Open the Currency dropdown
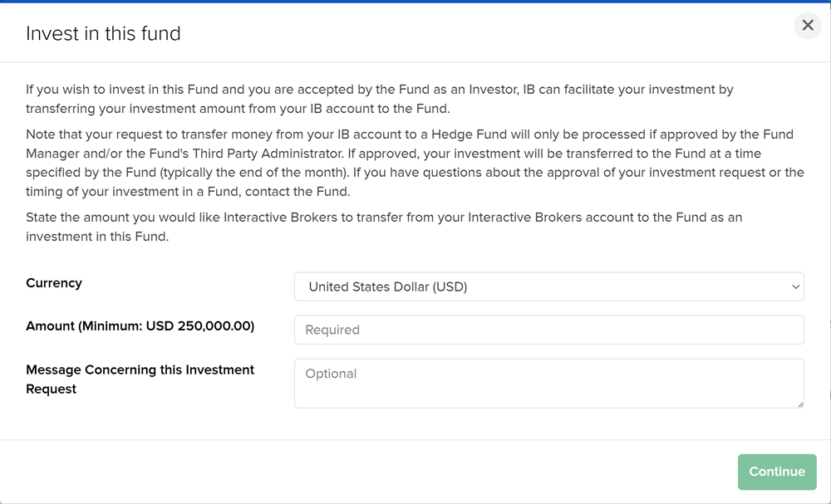 pyautogui.click(x=549, y=286)
